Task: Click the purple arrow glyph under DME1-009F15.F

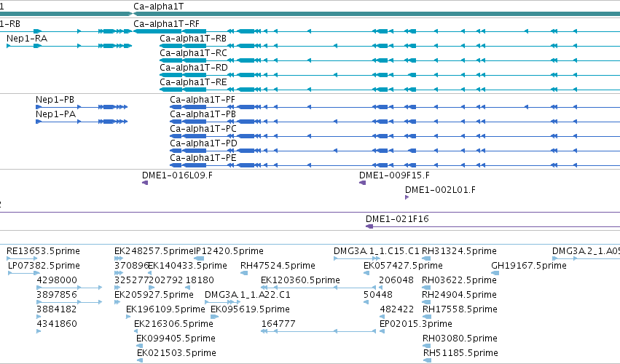Action: click(363, 183)
